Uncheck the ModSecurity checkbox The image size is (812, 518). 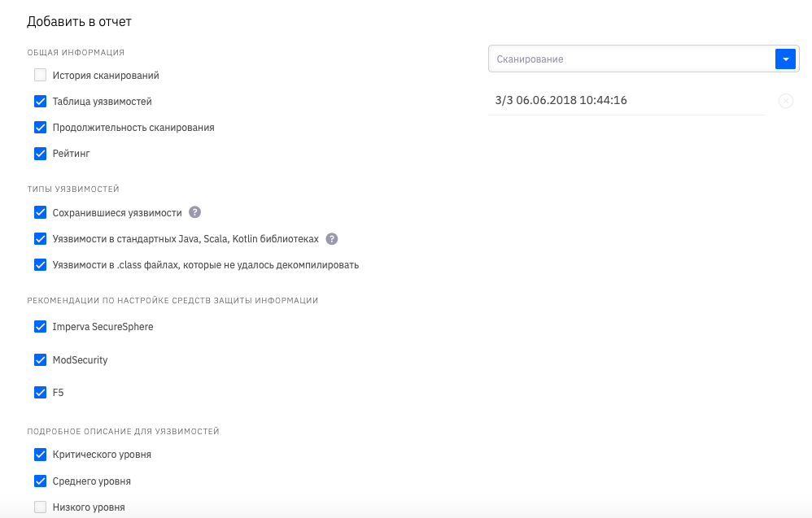click(x=40, y=359)
